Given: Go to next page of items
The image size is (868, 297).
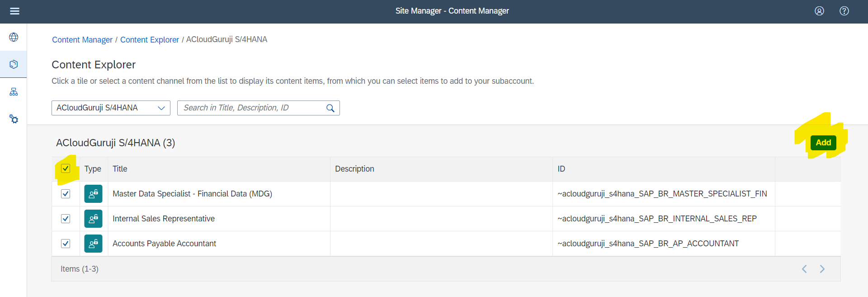Looking at the screenshot, I should point(822,269).
